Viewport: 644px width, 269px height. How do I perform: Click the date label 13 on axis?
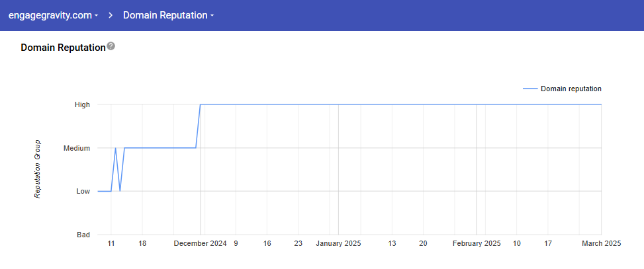392,243
